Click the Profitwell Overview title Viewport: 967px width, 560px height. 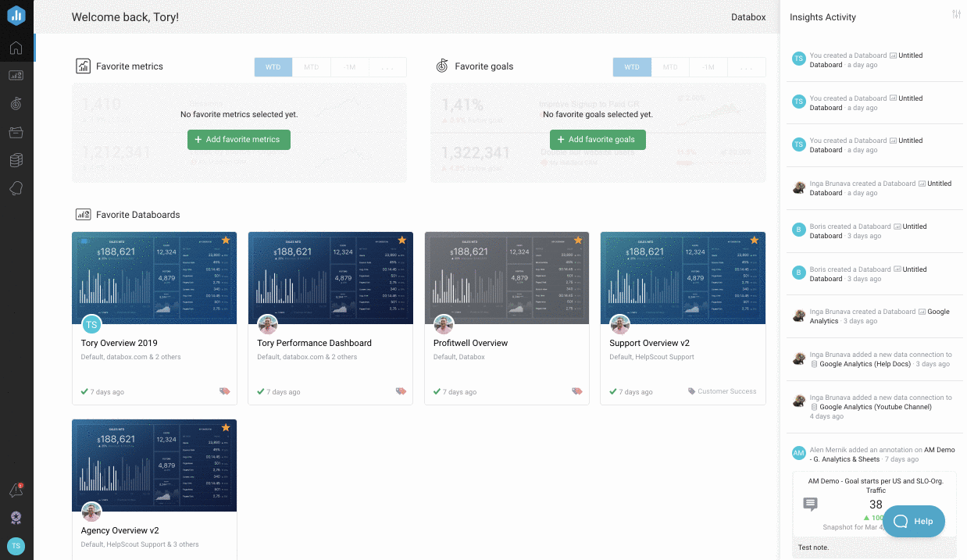471,343
